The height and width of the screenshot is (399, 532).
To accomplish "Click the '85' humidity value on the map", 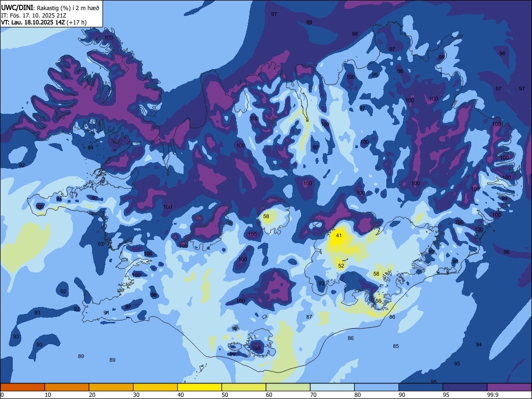I will click(x=396, y=346).
